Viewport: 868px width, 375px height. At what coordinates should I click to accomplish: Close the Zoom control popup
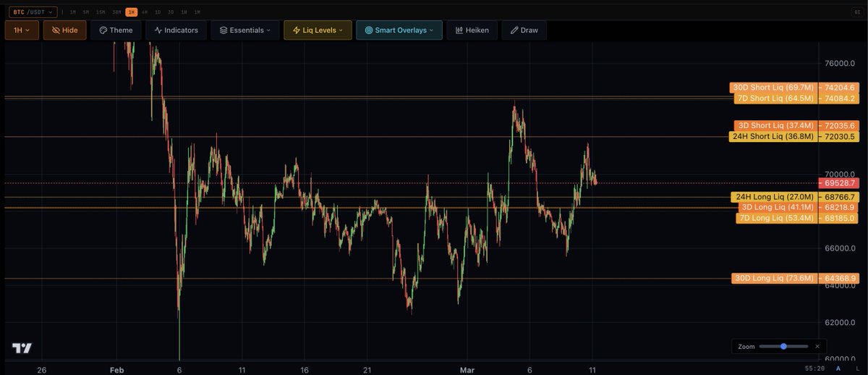click(817, 346)
